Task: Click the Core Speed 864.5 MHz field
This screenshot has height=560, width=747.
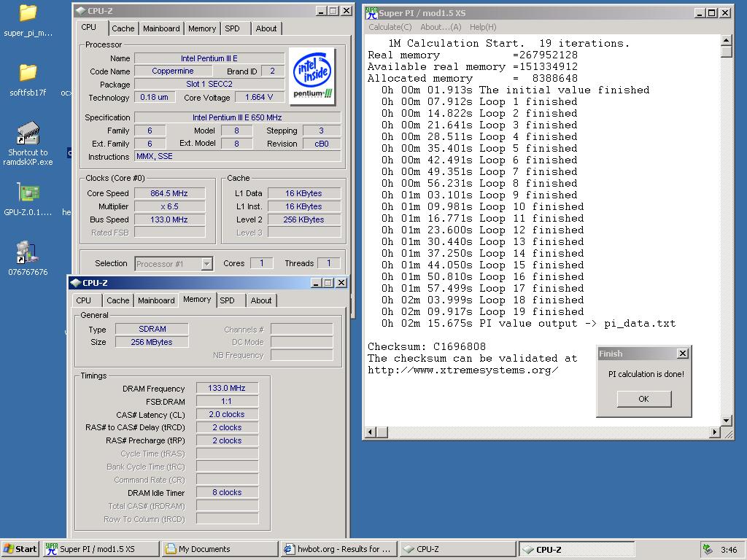Action: tap(169, 193)
